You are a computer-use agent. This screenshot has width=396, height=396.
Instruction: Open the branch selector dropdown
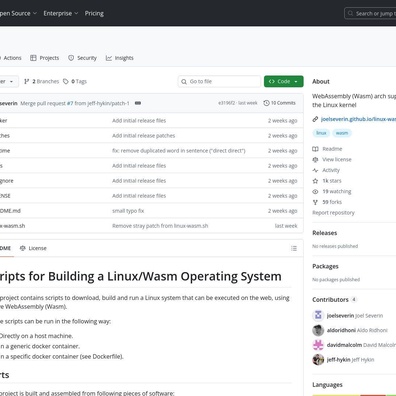click(8, 81)
